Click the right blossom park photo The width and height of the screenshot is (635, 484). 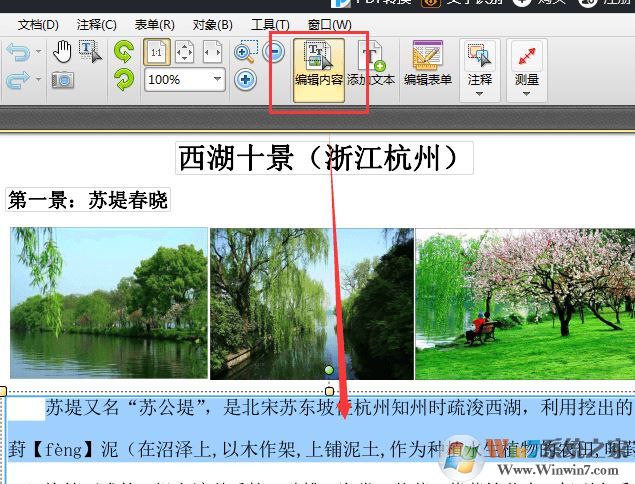click(x=525, y=304)
